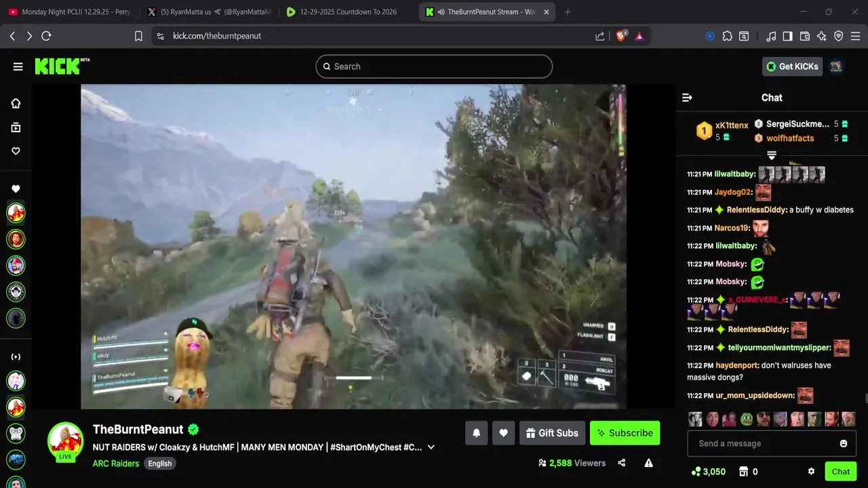The height and width of the screenshot is (488, 868).
Task: View site info icon before URL
Action: pyautogui.click(x=160, y=36)
